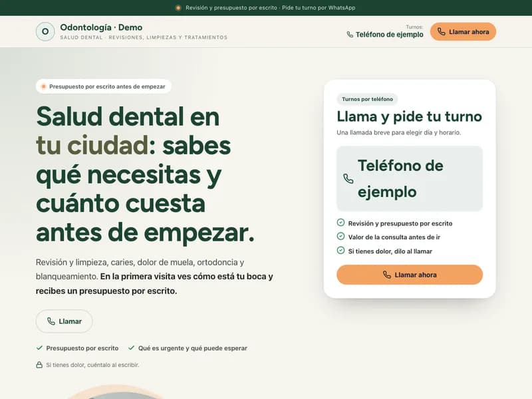The image size is (532, 399).
Task: Click the Turnos por teléfono pill label
Action: click(x=367, y=99)
